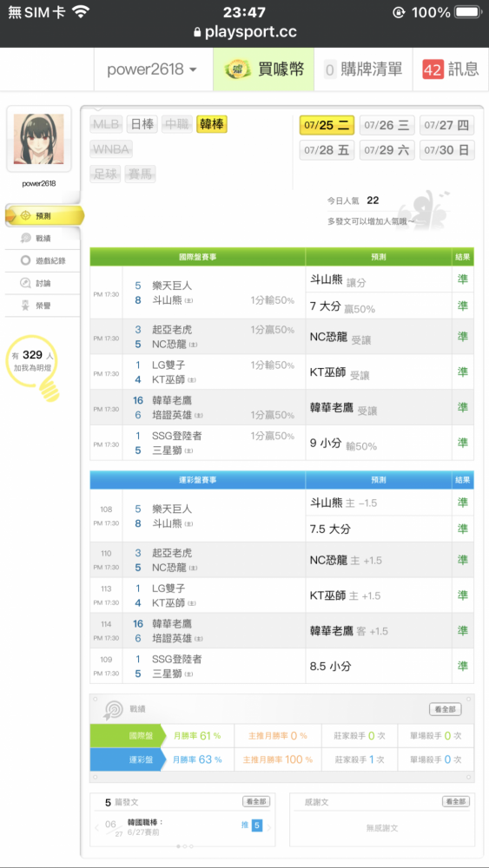
Task: Select the 韓棒 league tab
Action: pos(212,124)
